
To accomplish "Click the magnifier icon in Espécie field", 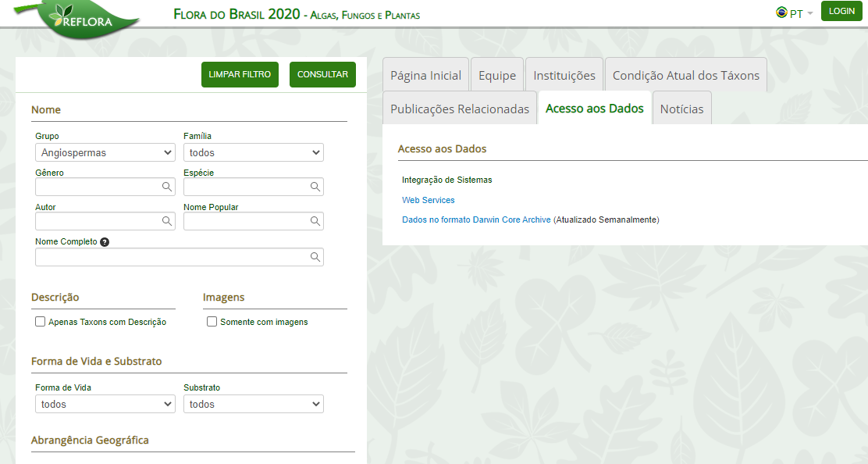I will 315,187.
